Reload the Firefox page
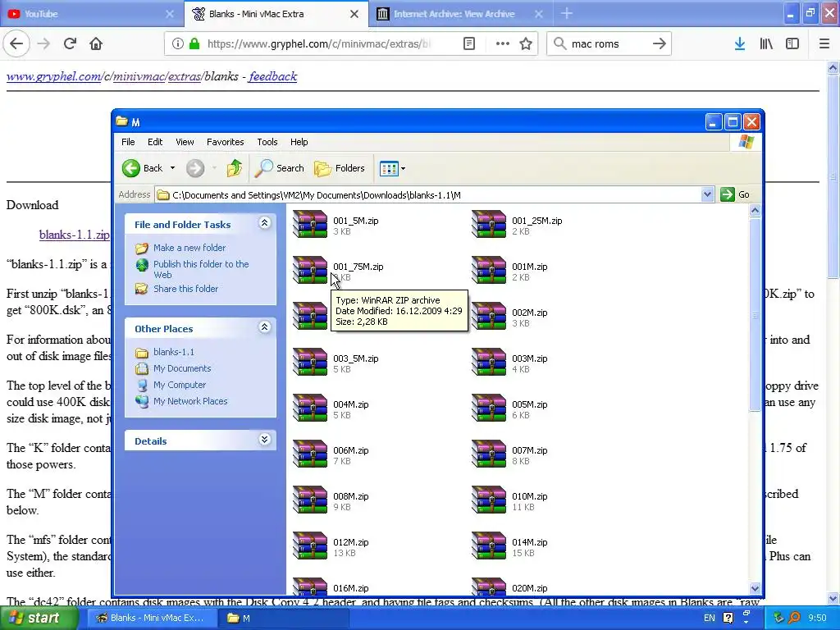Image resolution: width=840 pixels, height=630 pixels. (x=70, y=43)
